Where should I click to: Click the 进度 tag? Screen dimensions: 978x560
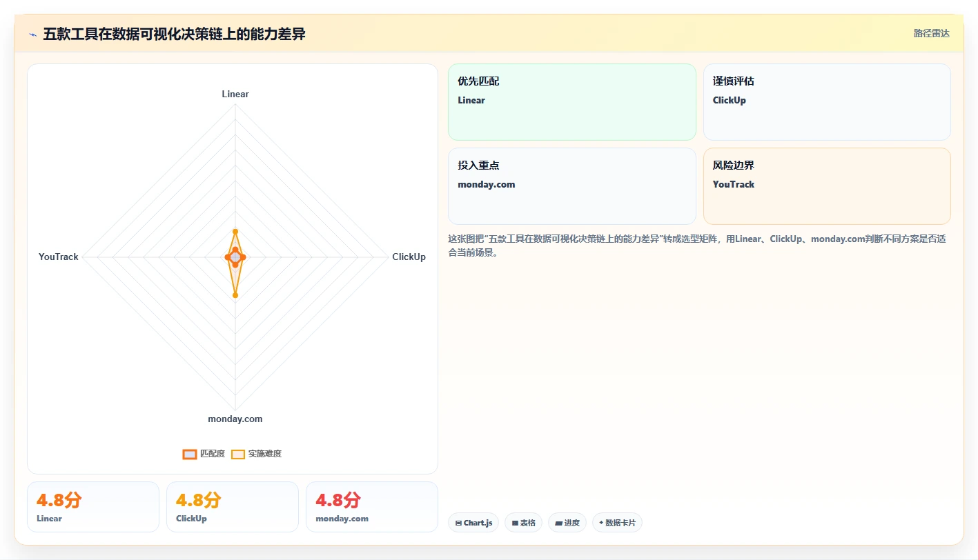pyautogui.click(x=567, y=523)
